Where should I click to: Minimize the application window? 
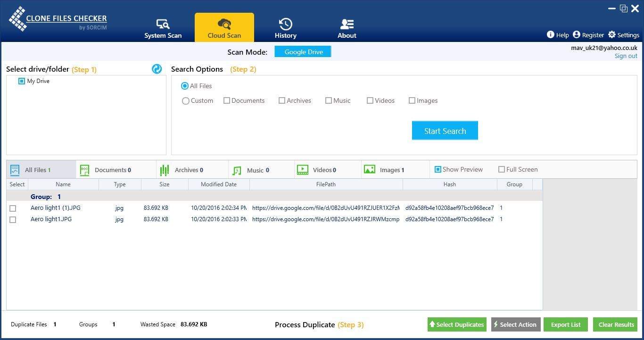612,8
